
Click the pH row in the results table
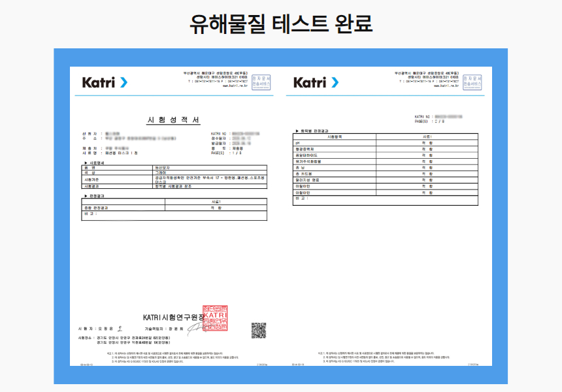point(386,143)
